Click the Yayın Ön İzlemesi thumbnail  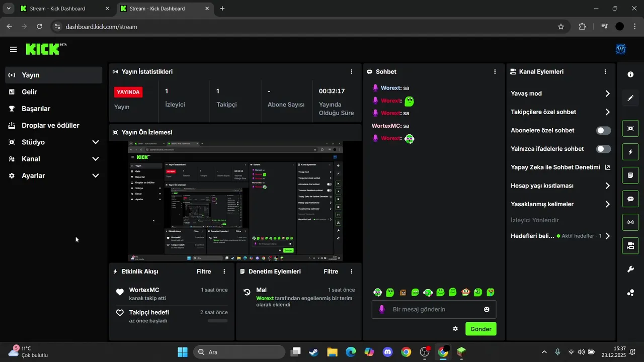pos(235,201)
